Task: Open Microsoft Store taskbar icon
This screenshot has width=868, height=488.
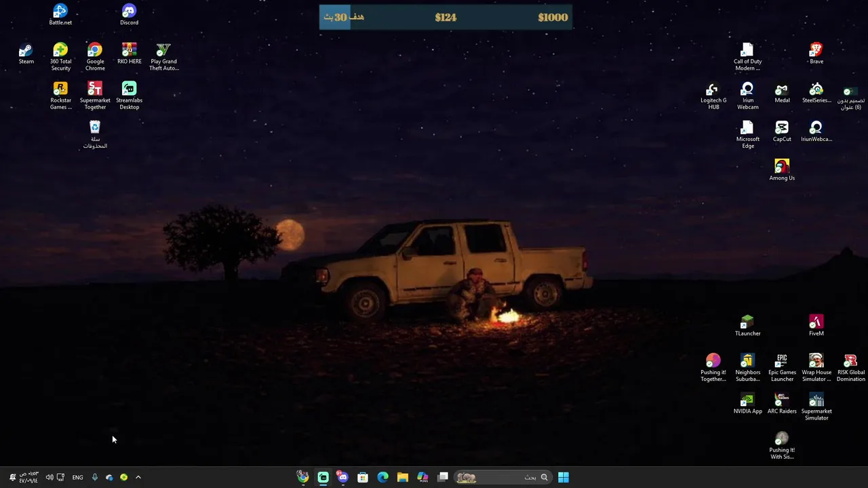Action: 363,477
